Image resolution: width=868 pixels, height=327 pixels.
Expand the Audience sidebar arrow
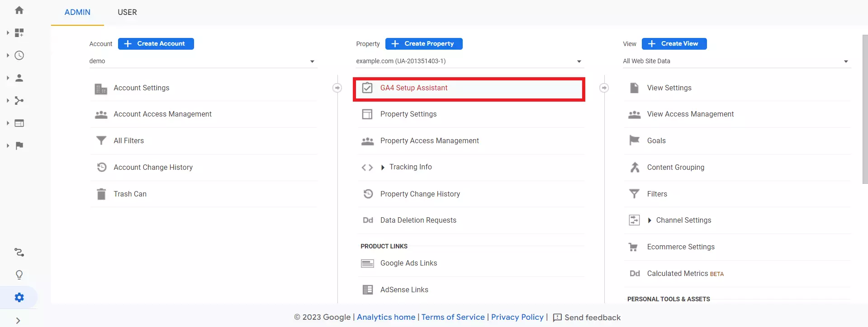(x=8, y=78)
